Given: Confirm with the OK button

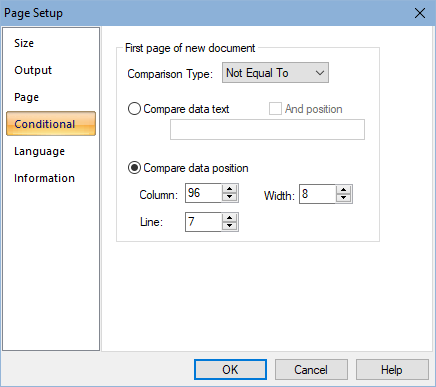Looking at the screenshot, I should [230, 370].
